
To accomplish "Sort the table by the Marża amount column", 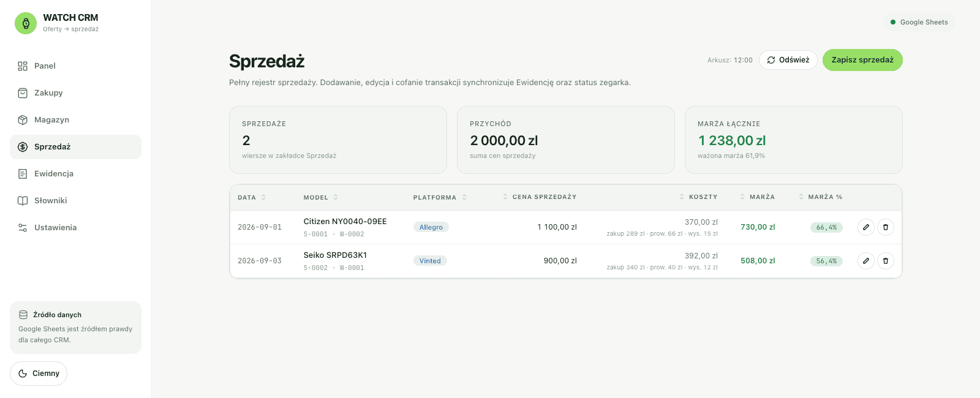I will point(758,197).
